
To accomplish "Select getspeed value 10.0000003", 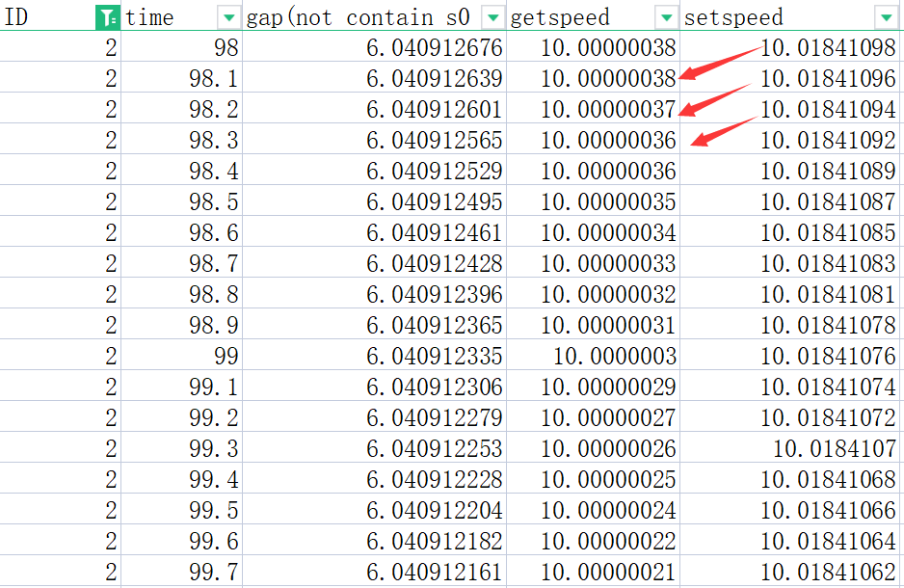I will [594, 355].
